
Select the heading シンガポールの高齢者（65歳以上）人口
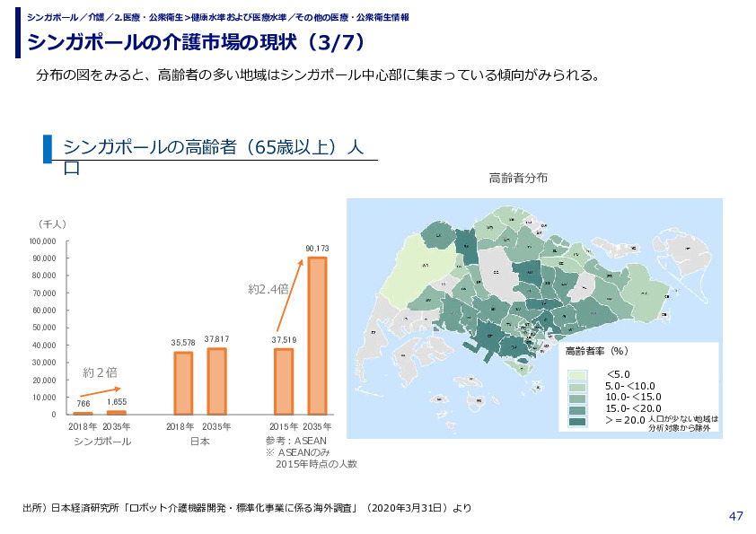pyautogui.click(x=214, y=156)
